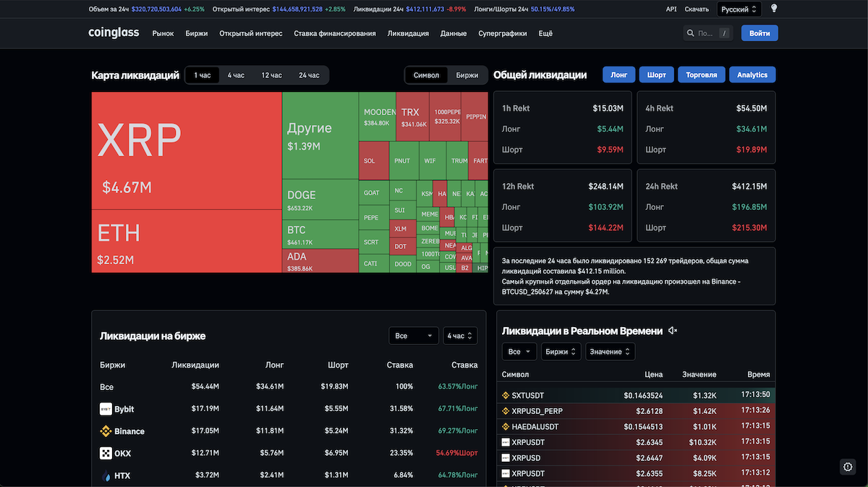
Task: Select the 4 час heatmap period tab
Action: point(236,75)
